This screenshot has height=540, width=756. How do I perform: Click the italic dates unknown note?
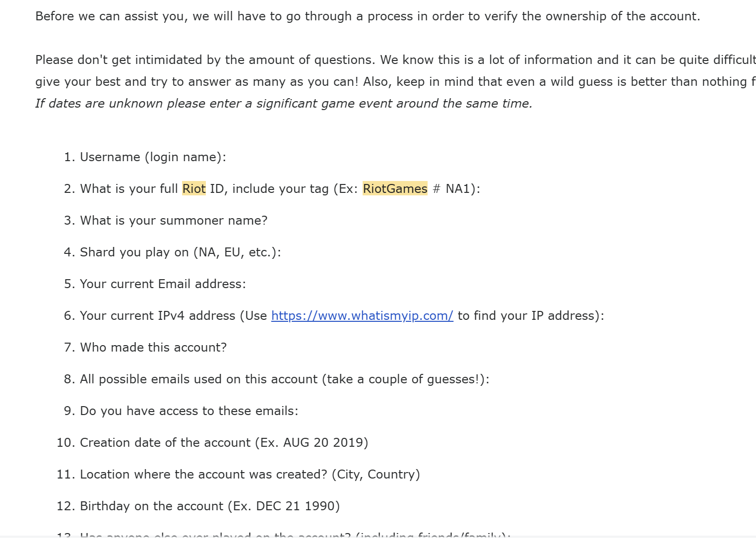pyautogui.click(x=283, y=104)
